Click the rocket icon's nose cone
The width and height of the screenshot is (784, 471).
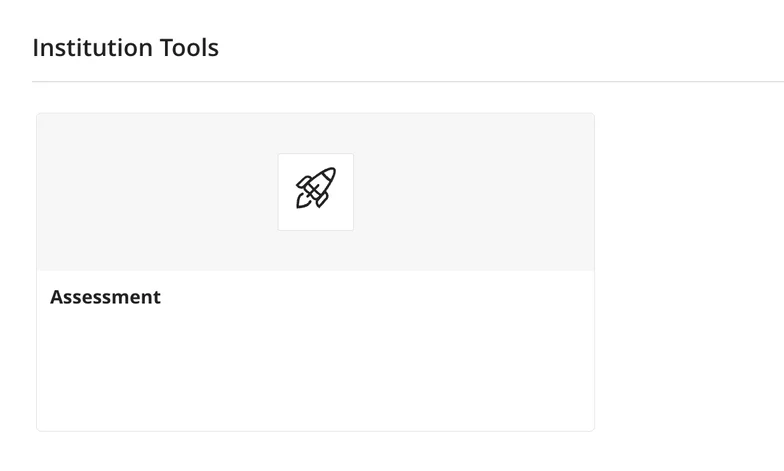point(329,175)
